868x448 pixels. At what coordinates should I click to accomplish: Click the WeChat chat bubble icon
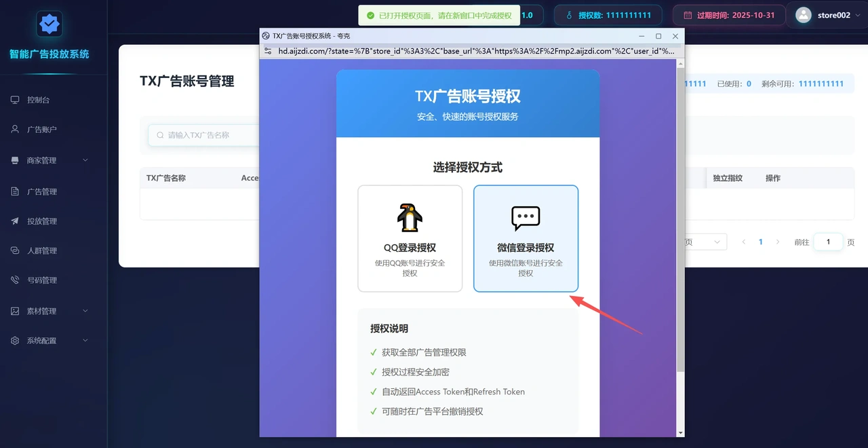pos(526,219)
